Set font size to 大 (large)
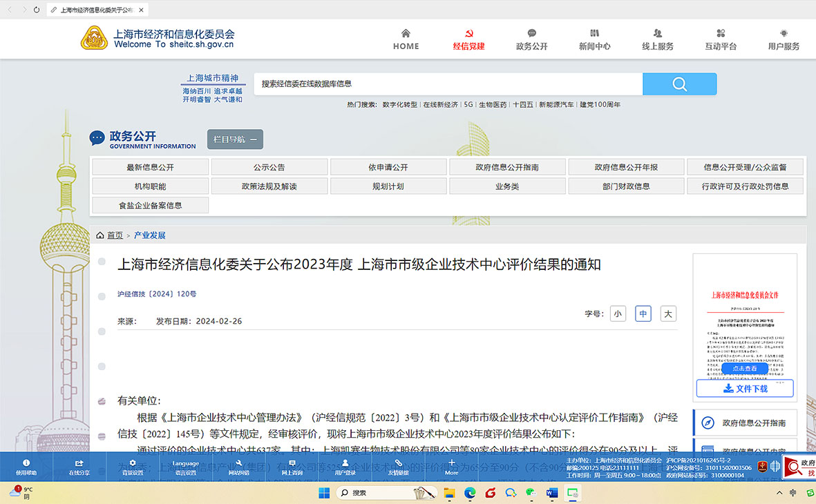The height and width of the screenshot is (504, 816). 667,313
